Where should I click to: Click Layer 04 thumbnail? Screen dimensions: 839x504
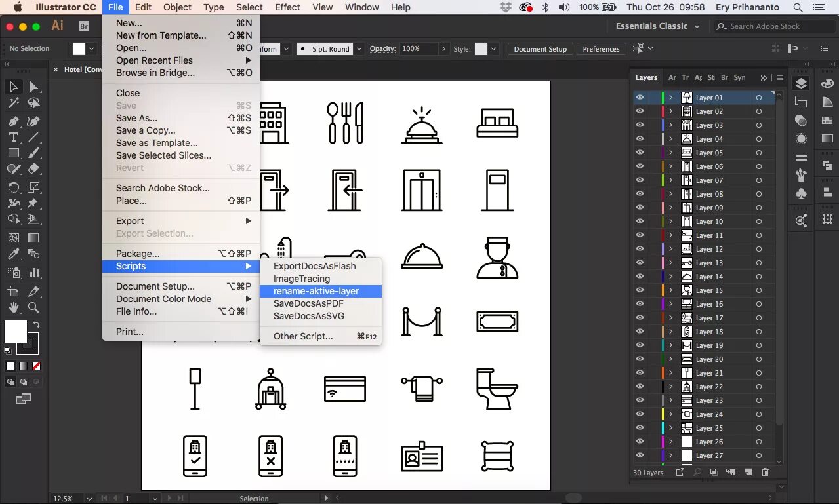687,139
